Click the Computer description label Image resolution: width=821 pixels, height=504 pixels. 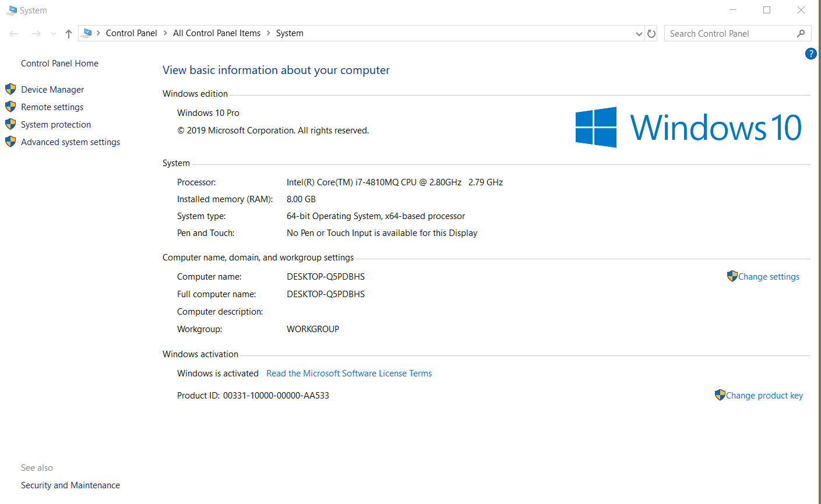220,312
